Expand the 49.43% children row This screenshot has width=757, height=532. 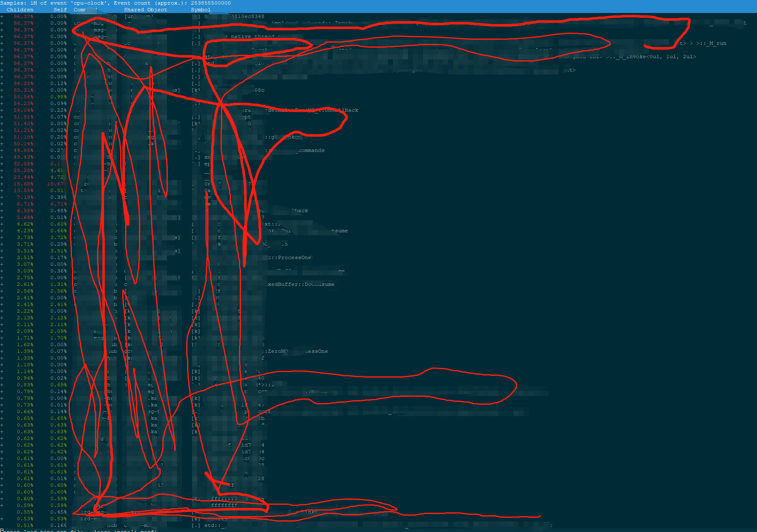[x=2, y=157]
